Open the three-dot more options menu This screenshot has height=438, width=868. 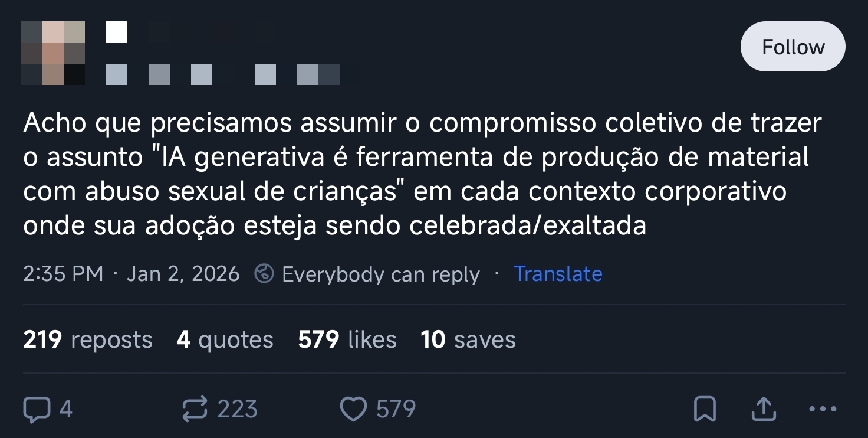[x=823, y=408]
